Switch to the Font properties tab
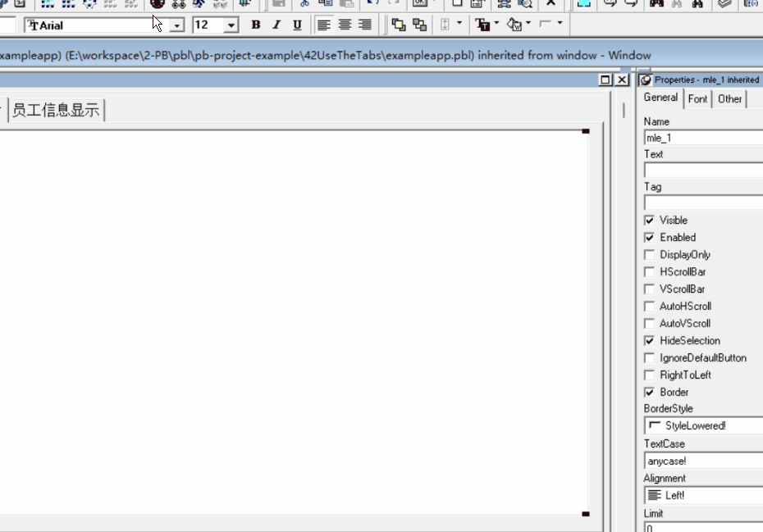This screenshot has width=763, height=532. pyautogui.click(x=698, y=99)
